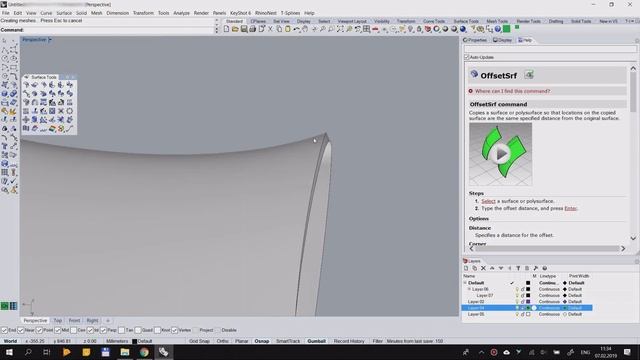This screenshot has height=360, width=640.
Task: Toggle the Perp osnap checkbox
Action: pos(103,330)
